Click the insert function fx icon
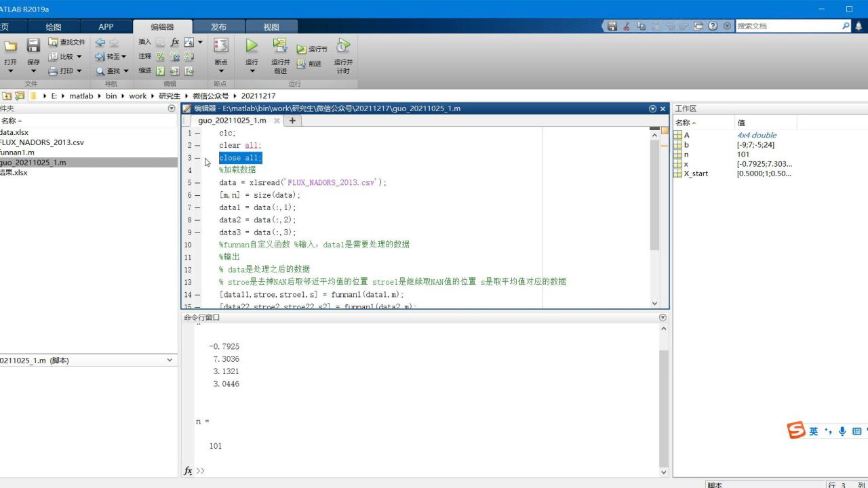The width and height of the screenshot is (868, 488). tap(175, 42)
